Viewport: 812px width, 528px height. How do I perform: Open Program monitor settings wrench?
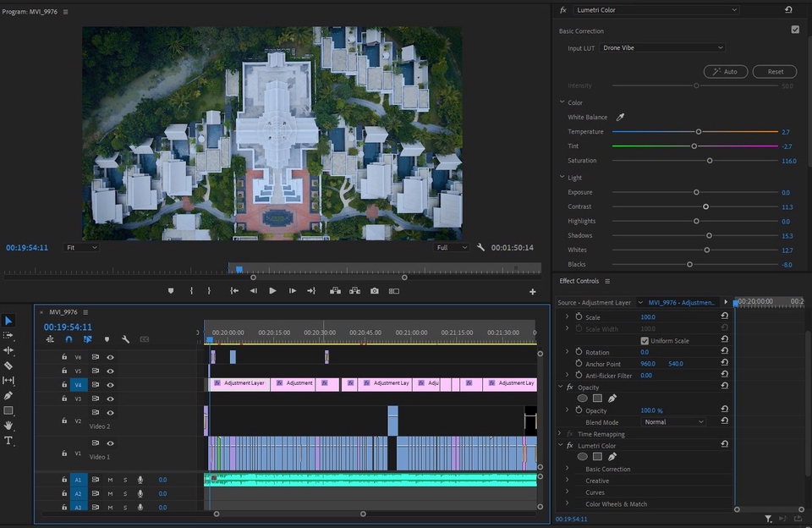480,248
